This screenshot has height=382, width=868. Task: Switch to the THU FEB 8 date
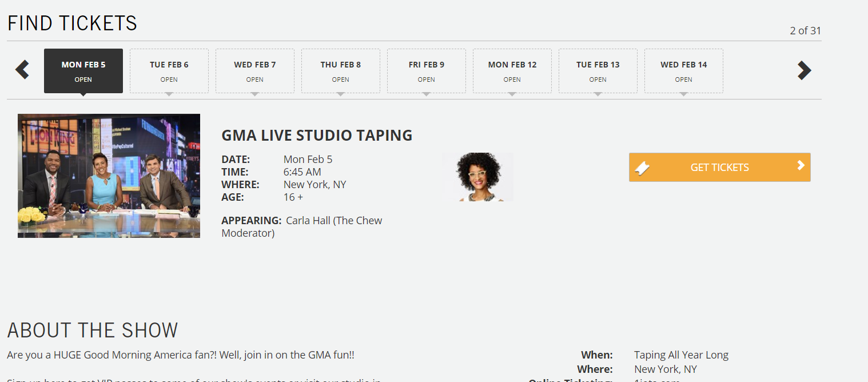(x=341, y=71)
